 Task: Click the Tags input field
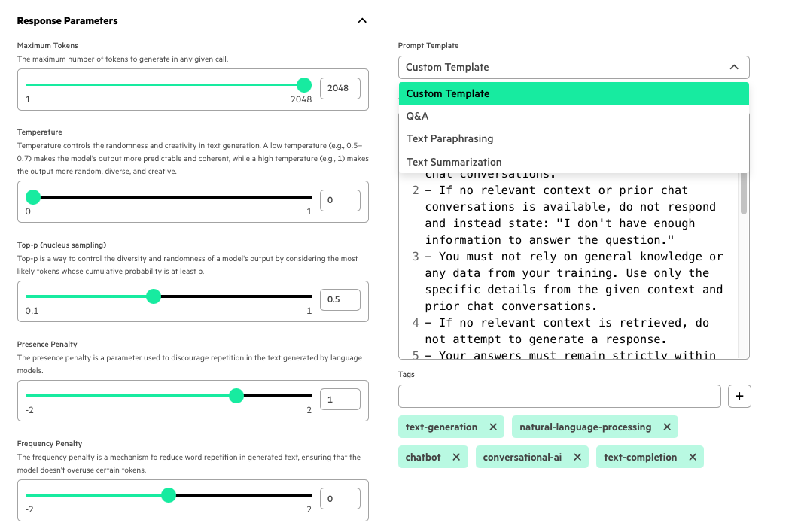(559, 397)
